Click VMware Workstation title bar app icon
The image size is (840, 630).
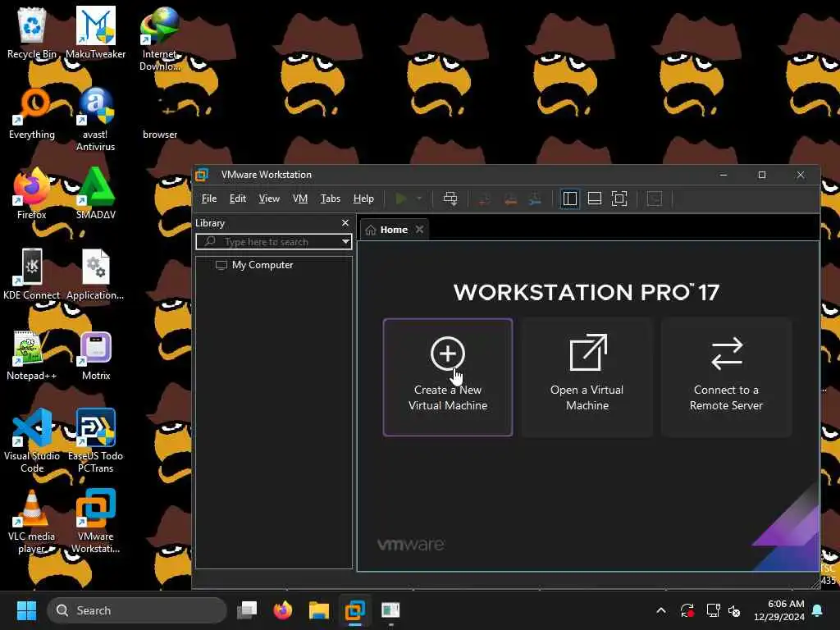click(x=202, y=175)
